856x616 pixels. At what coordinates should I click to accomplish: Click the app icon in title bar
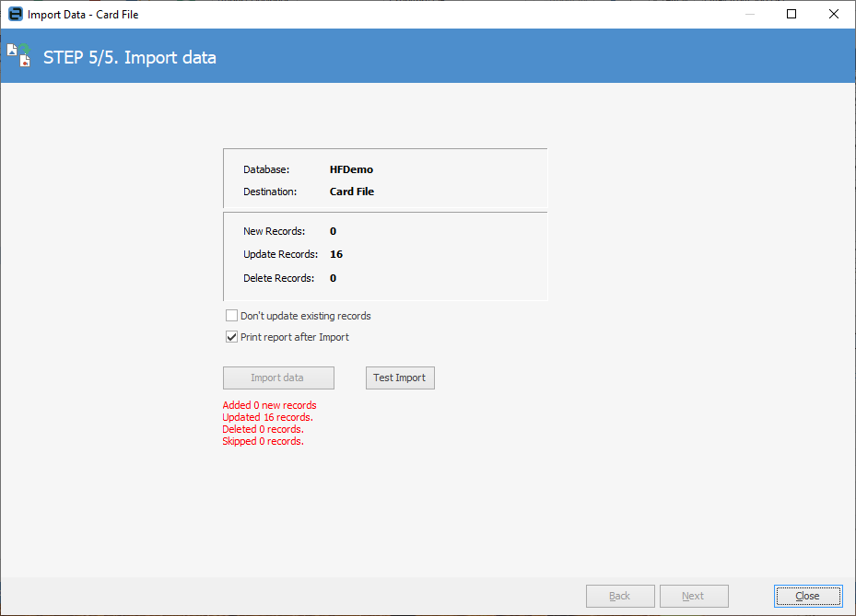pos(16,14)
